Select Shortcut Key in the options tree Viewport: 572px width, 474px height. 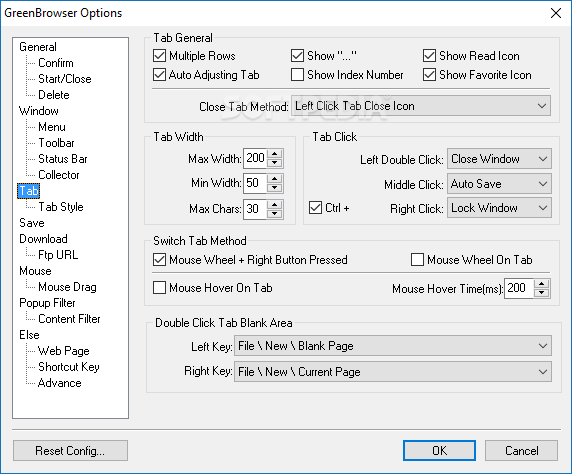[69, 367]
